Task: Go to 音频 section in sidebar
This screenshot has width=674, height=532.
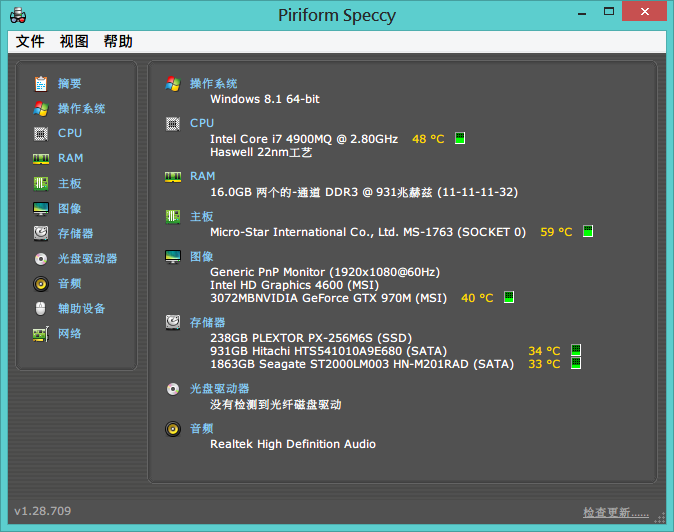Action: click(x=70, y=283)
